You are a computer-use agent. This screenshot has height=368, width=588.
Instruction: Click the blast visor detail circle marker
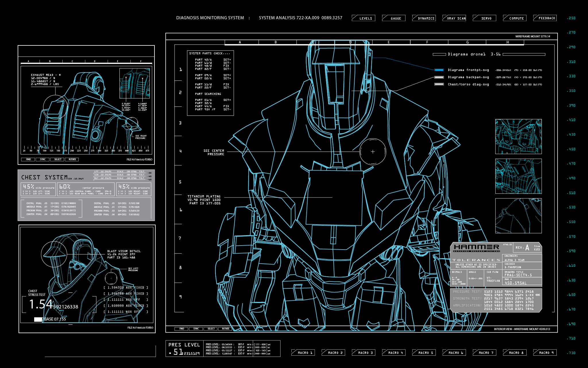(54, 254)
